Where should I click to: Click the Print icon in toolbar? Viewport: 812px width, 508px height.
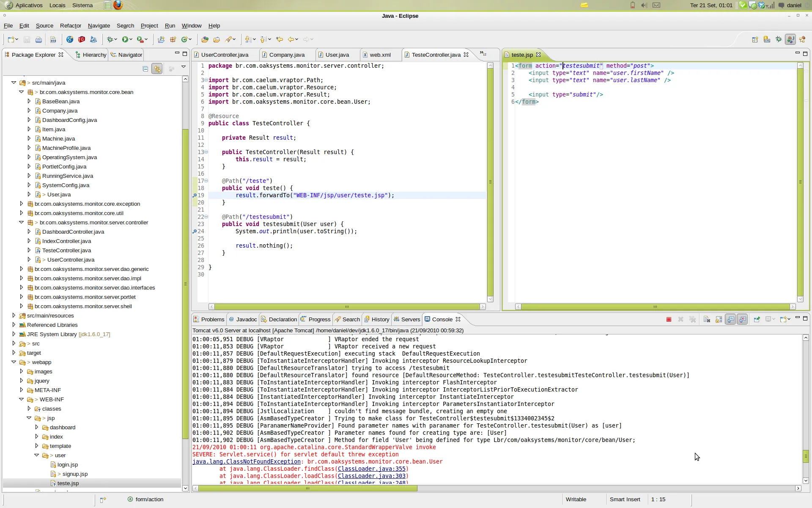click(38, 39)
